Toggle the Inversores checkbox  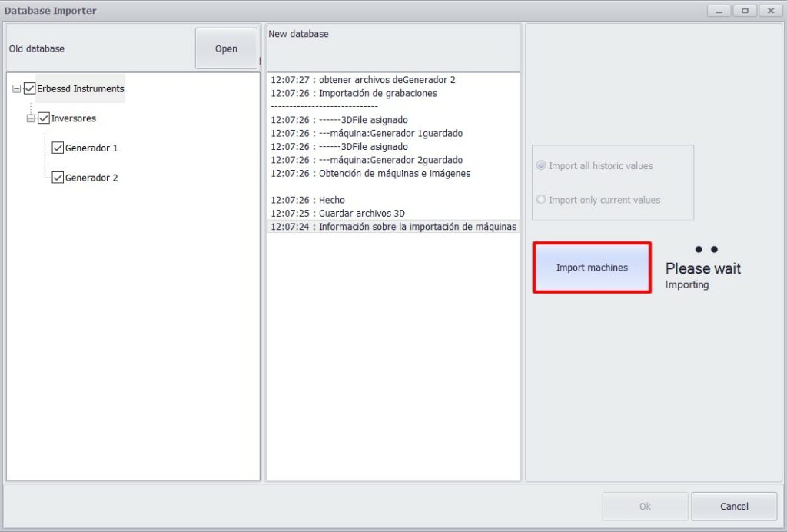[x=44, y=118]
